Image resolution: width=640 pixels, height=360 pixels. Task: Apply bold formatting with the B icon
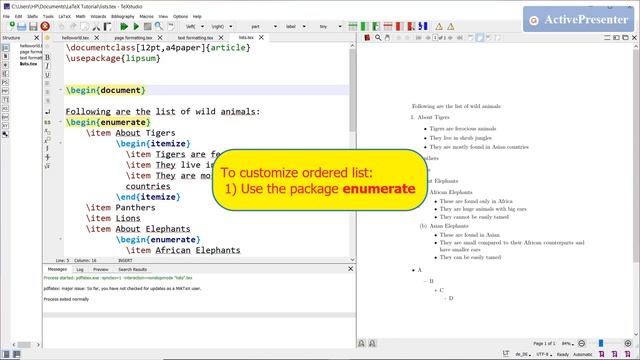[x=47, y=57]
